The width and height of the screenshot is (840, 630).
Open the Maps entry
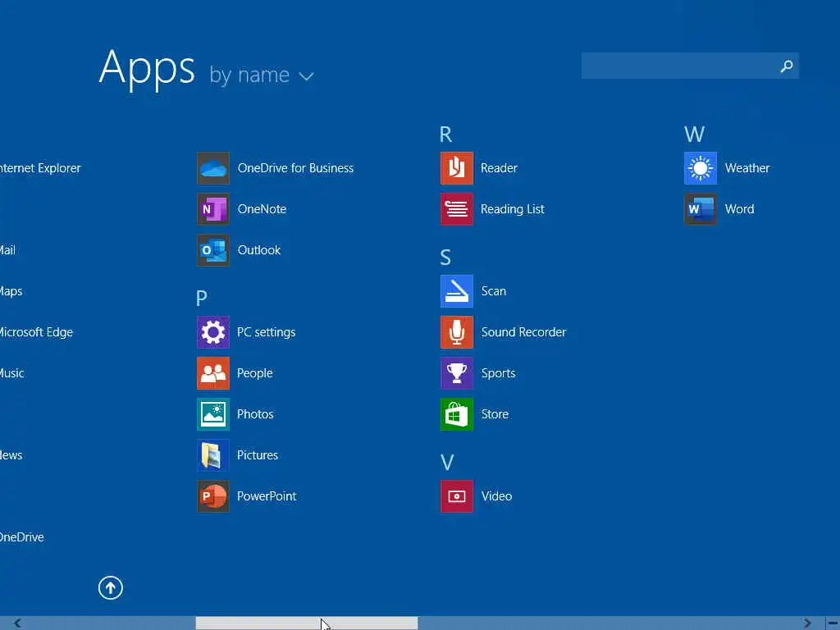[11, 291]
